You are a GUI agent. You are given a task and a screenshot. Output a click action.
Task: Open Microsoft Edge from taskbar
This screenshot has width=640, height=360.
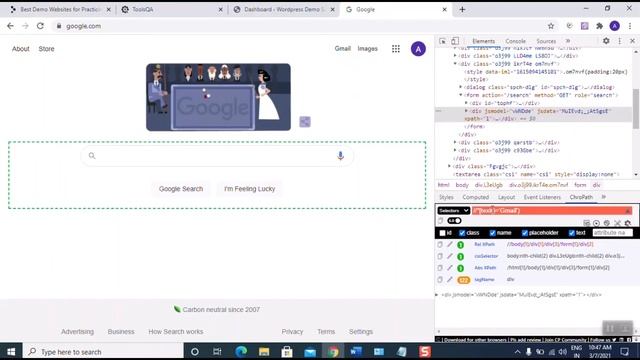coord(241,351)
